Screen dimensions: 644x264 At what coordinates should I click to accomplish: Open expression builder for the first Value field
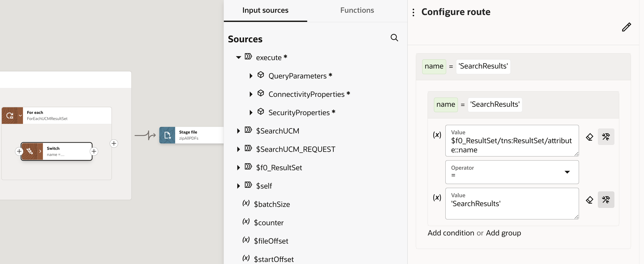[606, 137]
